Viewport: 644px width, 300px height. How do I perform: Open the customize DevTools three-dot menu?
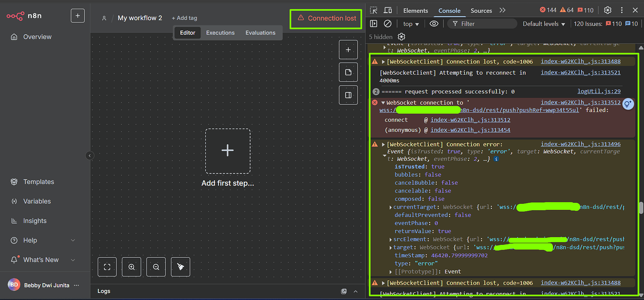pos(621,10)
